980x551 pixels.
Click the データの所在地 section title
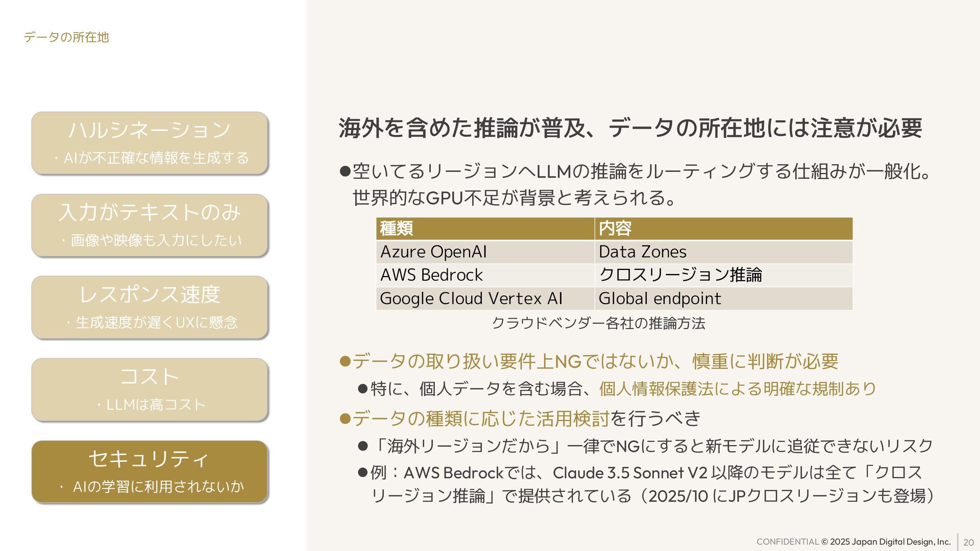pos(66,37)
